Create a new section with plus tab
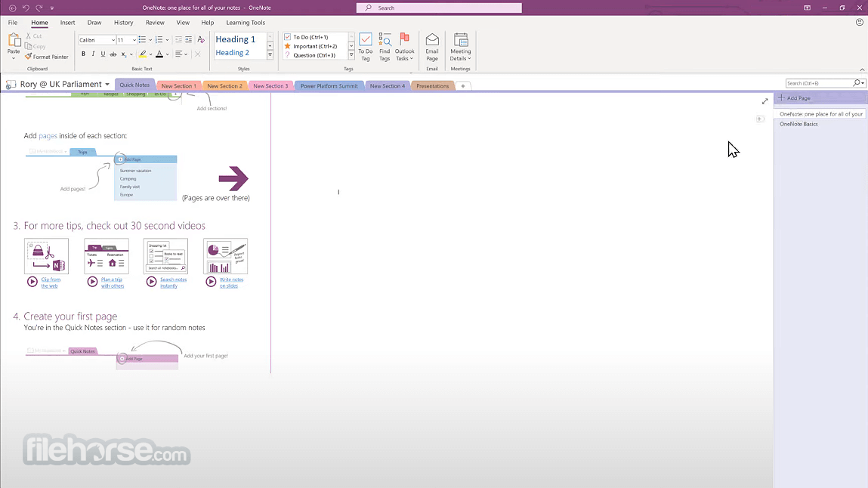 (463, 86)
